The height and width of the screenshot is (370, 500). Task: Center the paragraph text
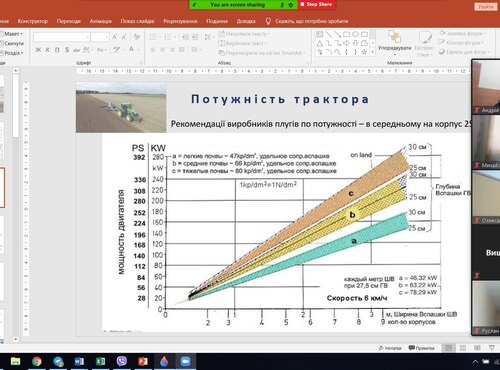[x=162, y=50]
